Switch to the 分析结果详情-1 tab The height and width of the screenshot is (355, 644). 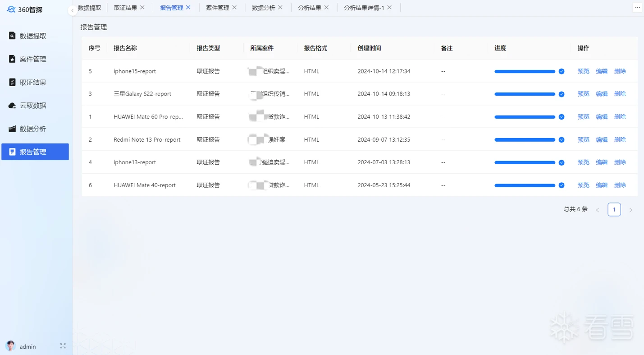[x=364, y=8]
